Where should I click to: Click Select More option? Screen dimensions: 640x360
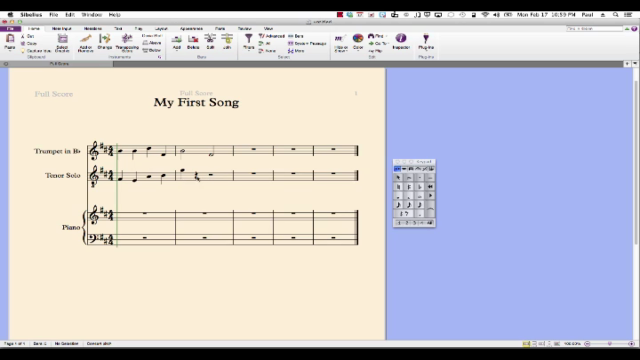click(x=296, y=51)
